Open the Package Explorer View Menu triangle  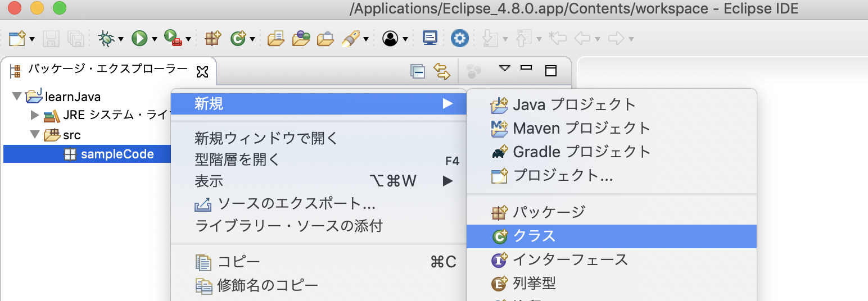(504, 68)
